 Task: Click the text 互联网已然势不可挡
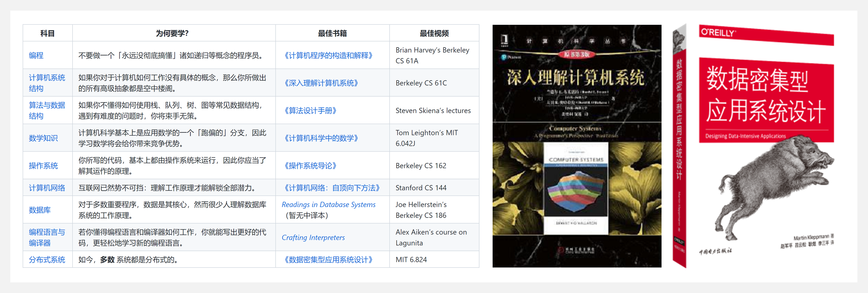click(111, 188)
